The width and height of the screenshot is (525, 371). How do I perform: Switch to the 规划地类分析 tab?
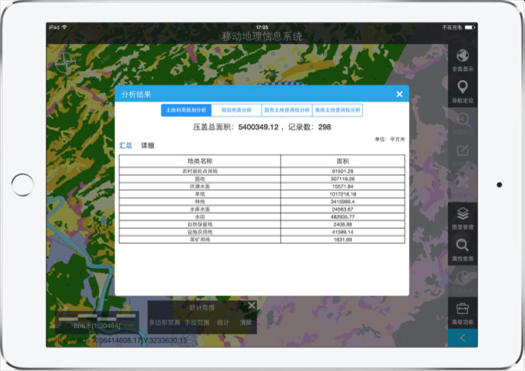coord(236,110)
